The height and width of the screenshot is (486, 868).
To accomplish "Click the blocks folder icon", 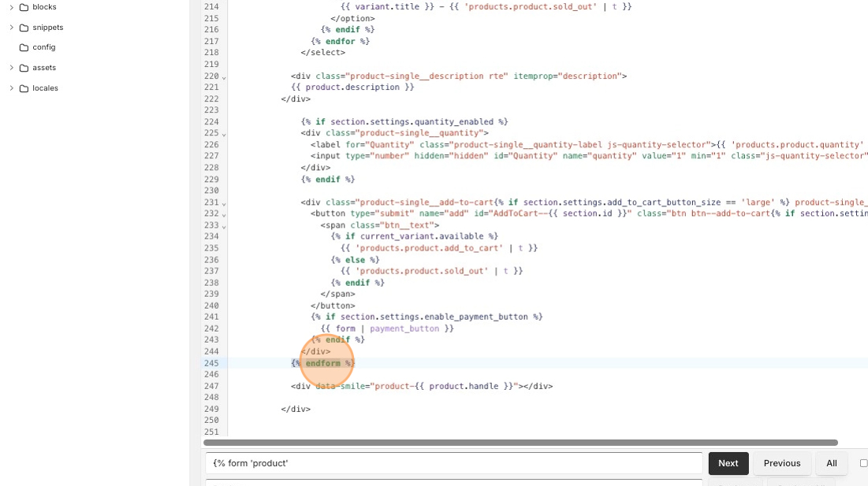I will [24, 7].
